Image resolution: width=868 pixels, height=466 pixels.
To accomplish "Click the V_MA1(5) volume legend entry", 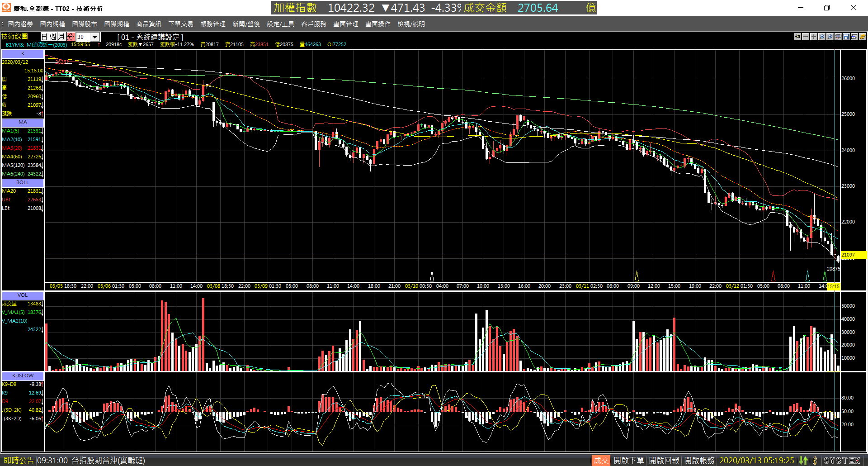I will pos(22,313).
